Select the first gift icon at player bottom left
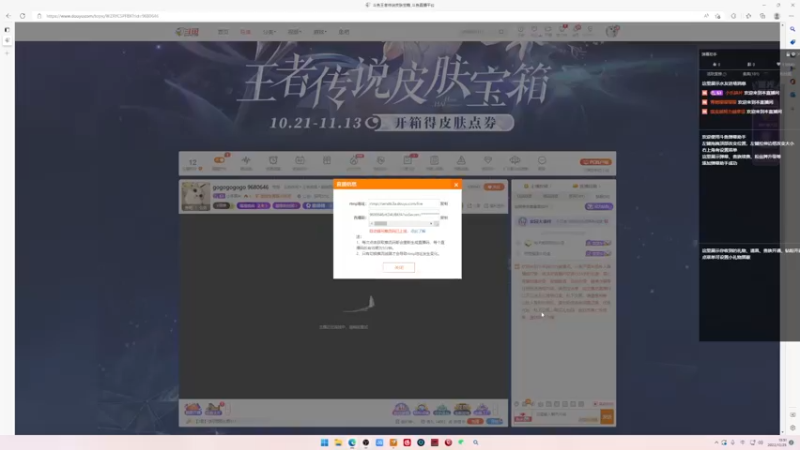This screenshot has height=450, width=800. tap(193, 408)
